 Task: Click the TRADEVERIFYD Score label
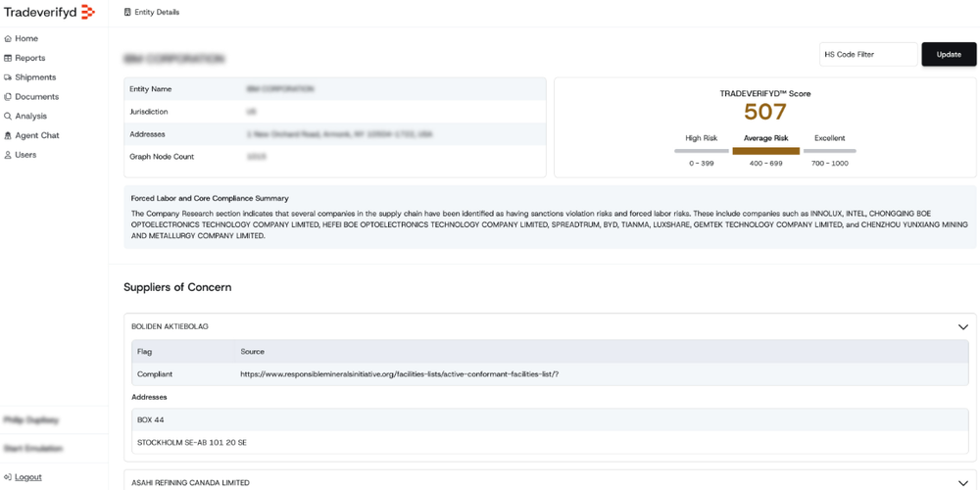point(765,94)
